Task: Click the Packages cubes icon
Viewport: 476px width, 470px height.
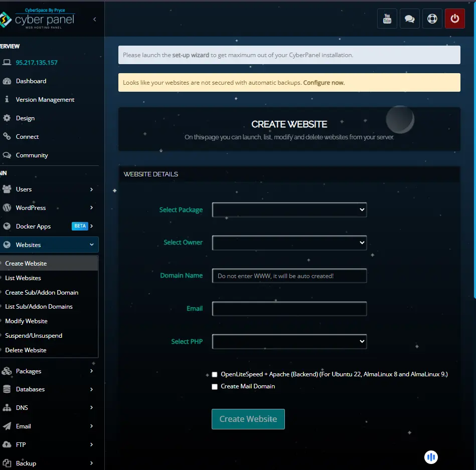Action: click(7, 371)
